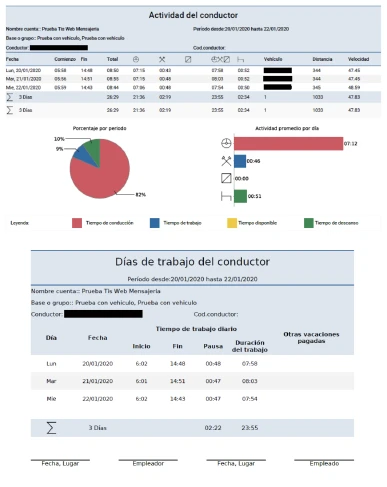The height and width of the screenshot is (487, 387).
Task: Click the yellow Tiempo disponible legend swatch
Action: [232, 223]
